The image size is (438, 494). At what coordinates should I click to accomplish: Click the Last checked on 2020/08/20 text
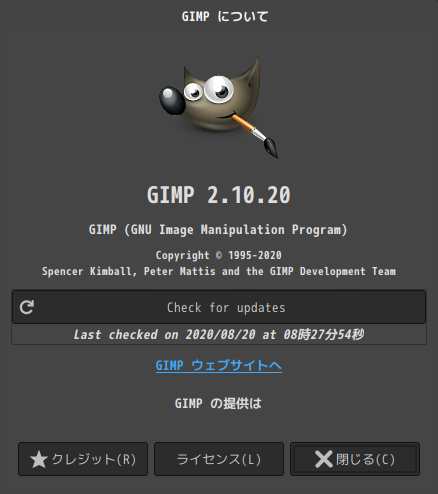[219, 334]
